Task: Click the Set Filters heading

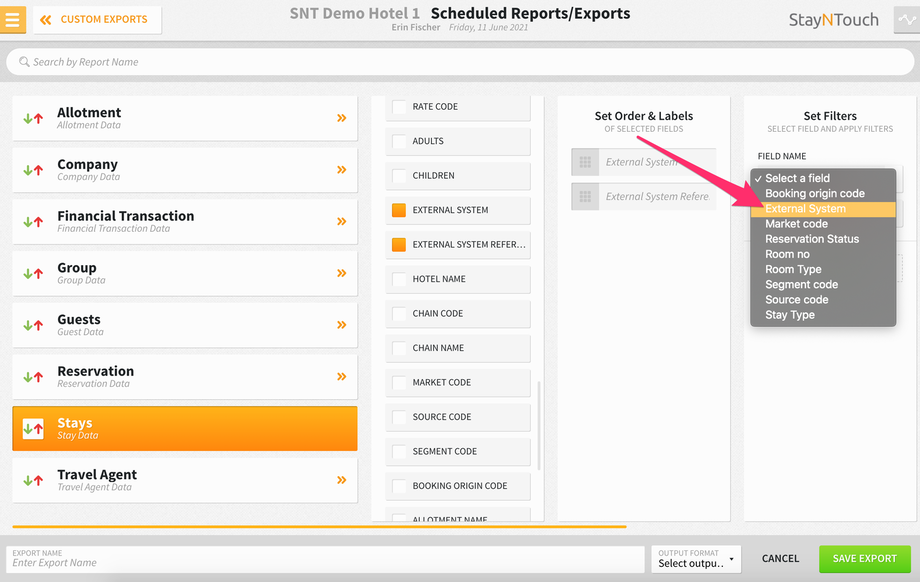Action: coord(830,116)
